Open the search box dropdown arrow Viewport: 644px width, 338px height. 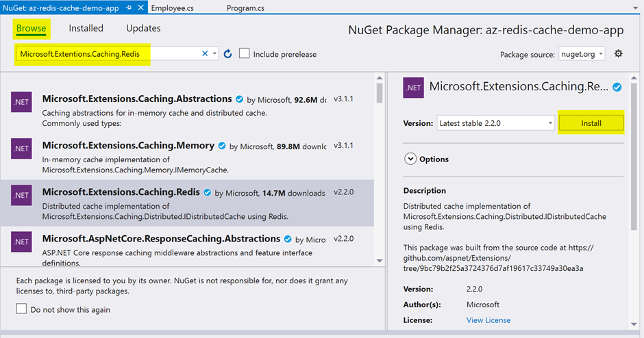(x=214, y=54)
